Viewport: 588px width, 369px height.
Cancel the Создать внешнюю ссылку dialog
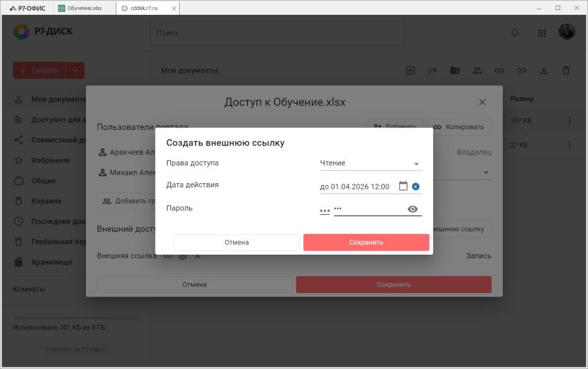(236, 243)
